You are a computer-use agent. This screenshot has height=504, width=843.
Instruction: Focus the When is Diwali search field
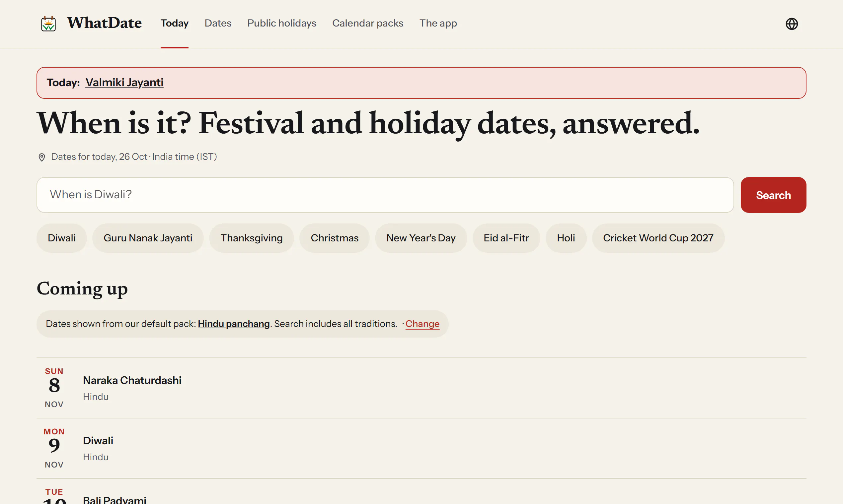(x=385, y=195)
